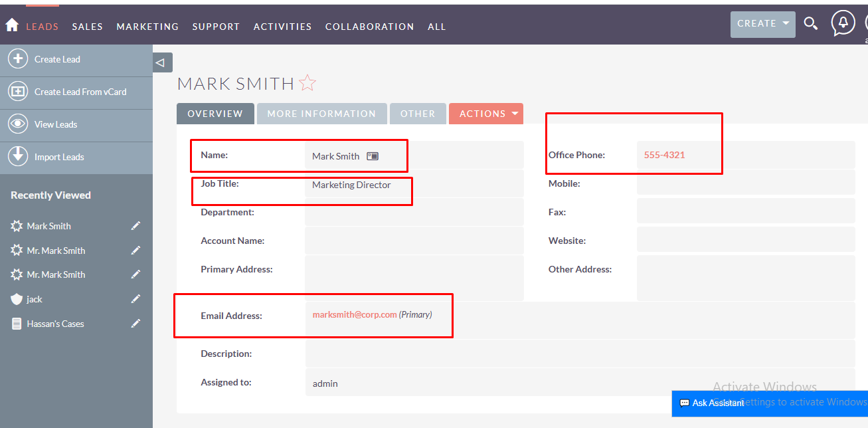Click the View Leads eye icon

click(x=18, y=124)
